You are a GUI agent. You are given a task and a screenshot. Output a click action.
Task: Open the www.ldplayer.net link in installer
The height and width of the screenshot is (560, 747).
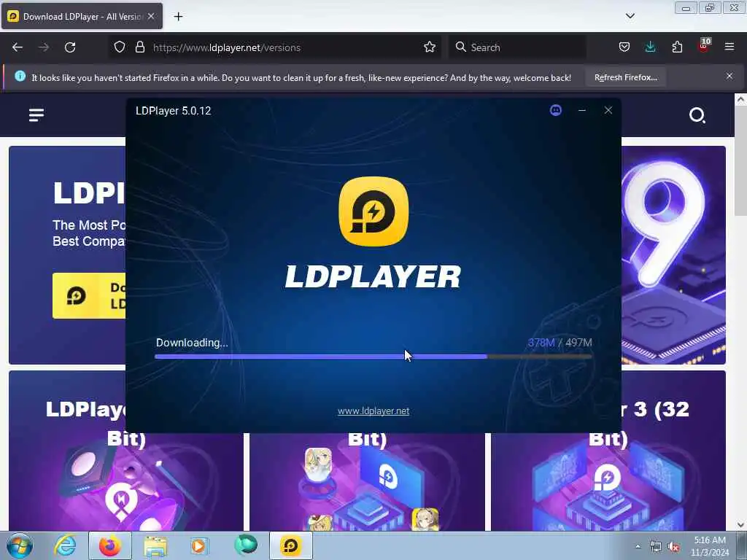[x=373, y=411]
